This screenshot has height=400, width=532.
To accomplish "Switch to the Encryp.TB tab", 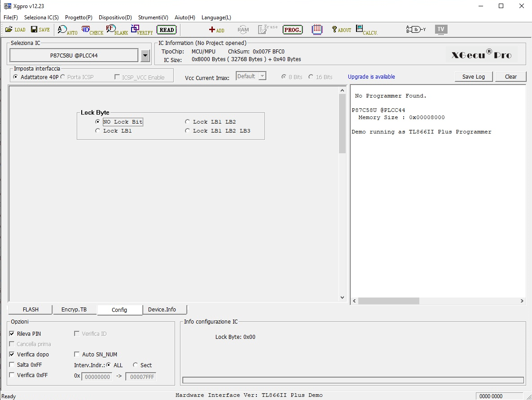I will click(x=74, y=310).
